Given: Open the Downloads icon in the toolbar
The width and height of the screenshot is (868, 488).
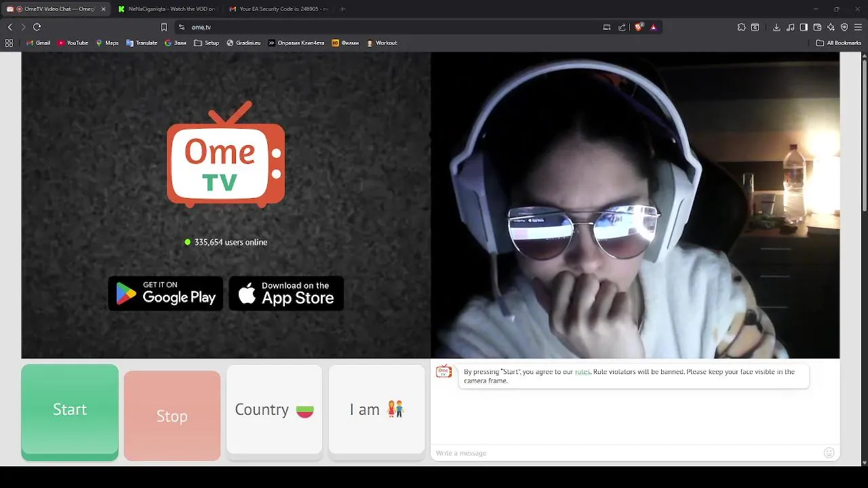Looking at the screenshot, I should (776, 27).
